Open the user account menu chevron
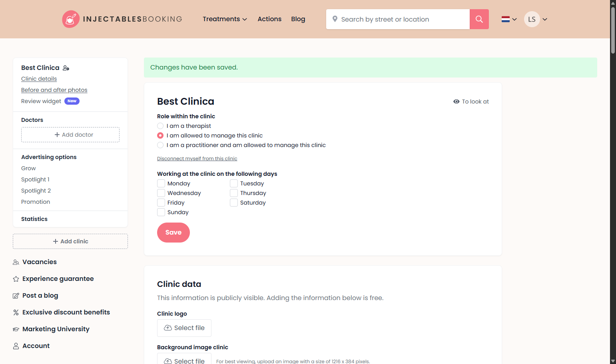Image resolution: width=616 pixels, height=364 pixels. pos(545,19)
